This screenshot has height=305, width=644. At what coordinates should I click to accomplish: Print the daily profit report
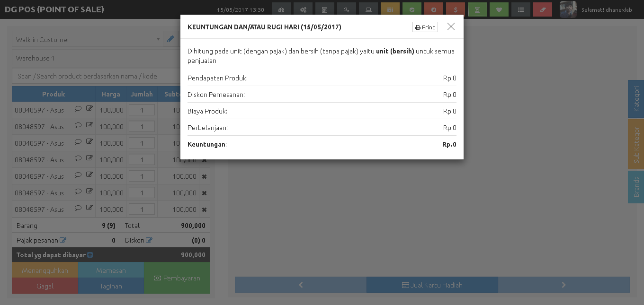pos(425,27)
